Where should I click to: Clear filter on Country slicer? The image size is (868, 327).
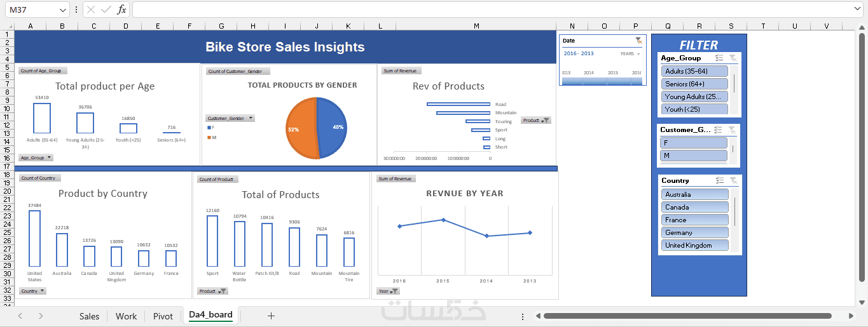coord(733,180)
